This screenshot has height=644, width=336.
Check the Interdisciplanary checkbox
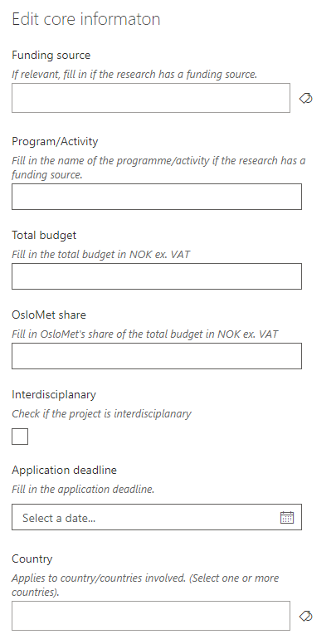[x=20, y=437]
